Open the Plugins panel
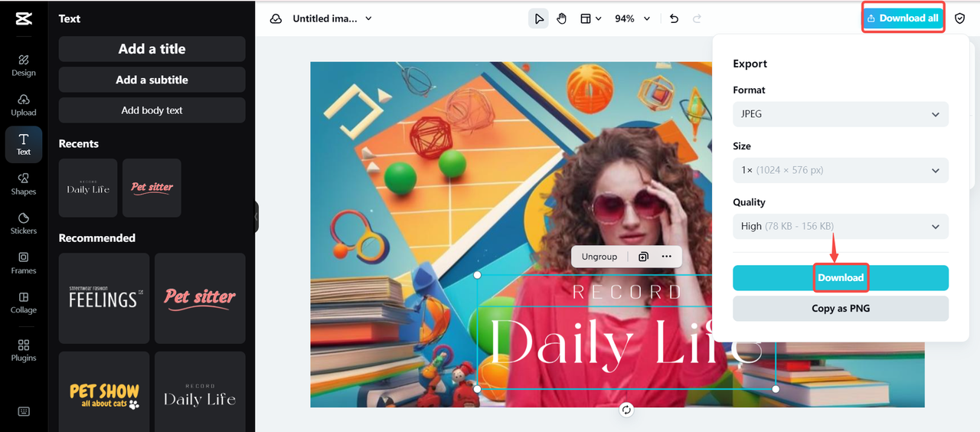Image resolution: width=980 pixels, height=432 pixels. pyautogui.click(x=24, y=350)
